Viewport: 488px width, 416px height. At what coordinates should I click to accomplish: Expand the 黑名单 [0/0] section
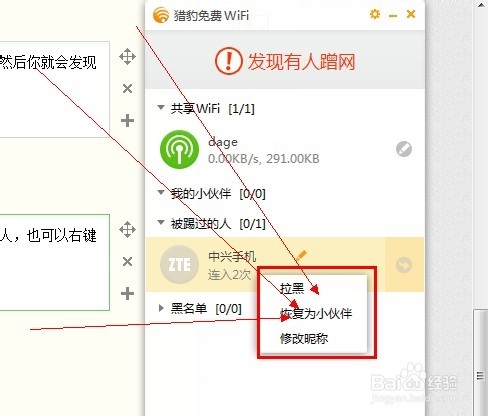pyautogui.click(x=161, y=308)
